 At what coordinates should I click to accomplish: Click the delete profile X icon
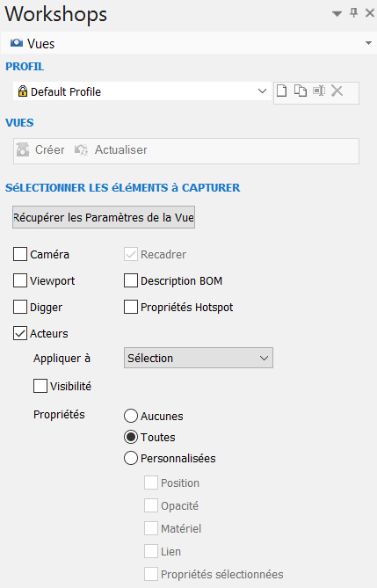click(337, 91)
